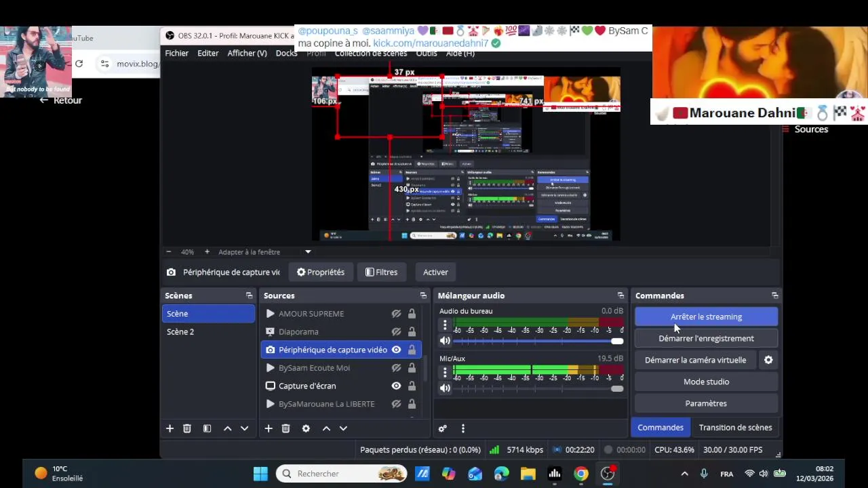Click Démarrer la caméra virtuelle button
868x488 pixels.
[x=695, y=360]
